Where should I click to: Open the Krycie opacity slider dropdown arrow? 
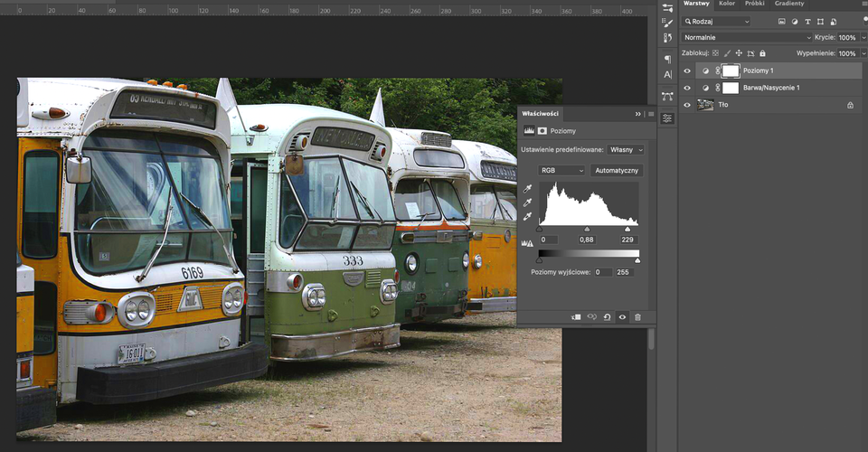click(863, 38)
